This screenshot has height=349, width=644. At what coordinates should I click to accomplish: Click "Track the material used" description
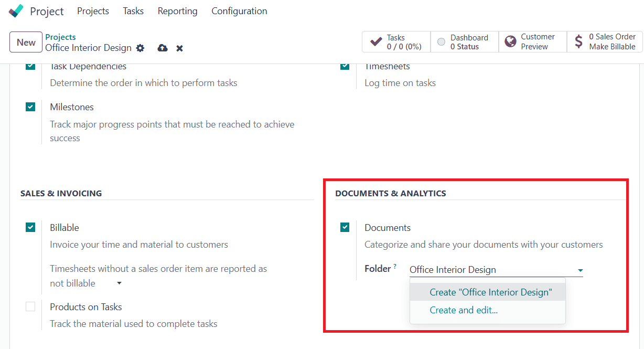click(134, 324)
